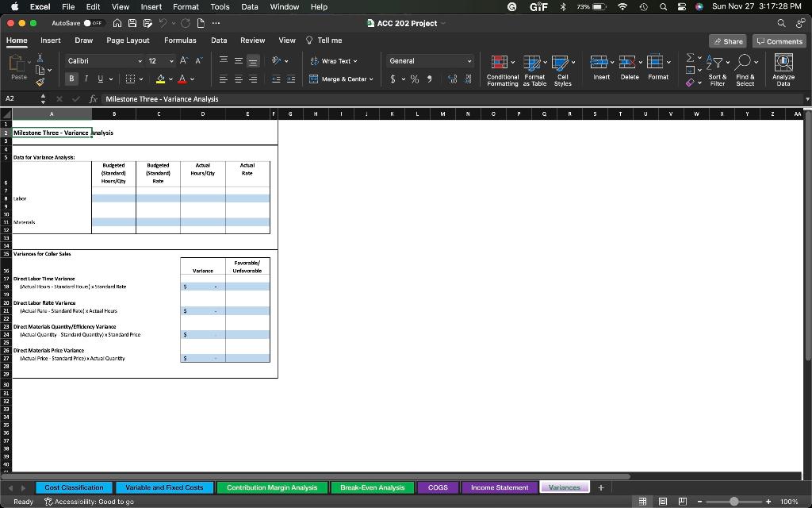Image resolution: width=812 pixels, height=508 pixels.
Task: Click inside the formula bar
Action: (x=238, y=99)
